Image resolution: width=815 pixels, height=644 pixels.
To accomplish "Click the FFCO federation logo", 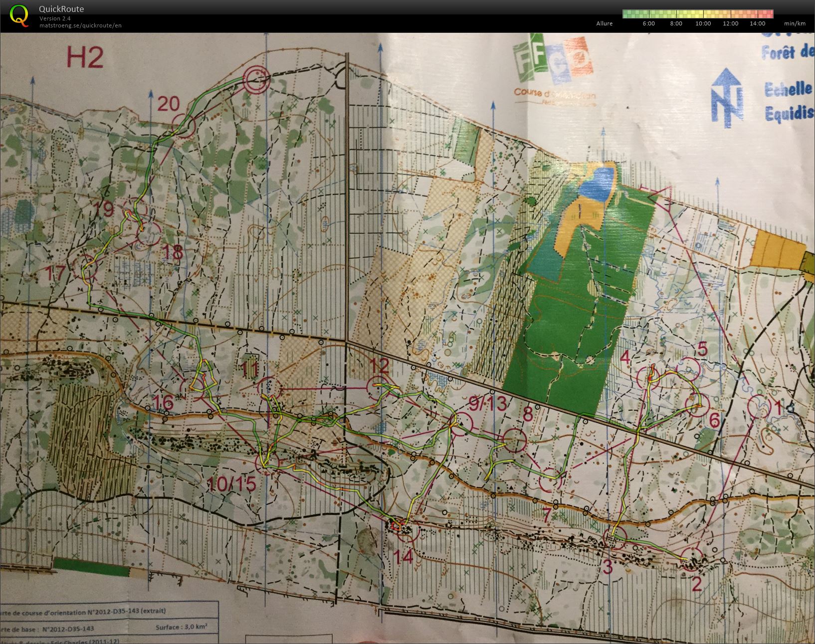I will tap(554, 58).
